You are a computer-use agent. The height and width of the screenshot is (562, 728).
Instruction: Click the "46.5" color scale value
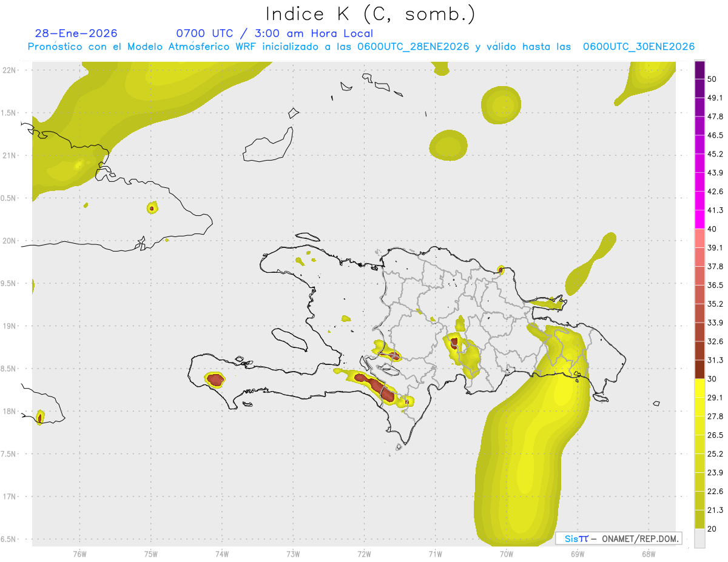tap(715, 135)
